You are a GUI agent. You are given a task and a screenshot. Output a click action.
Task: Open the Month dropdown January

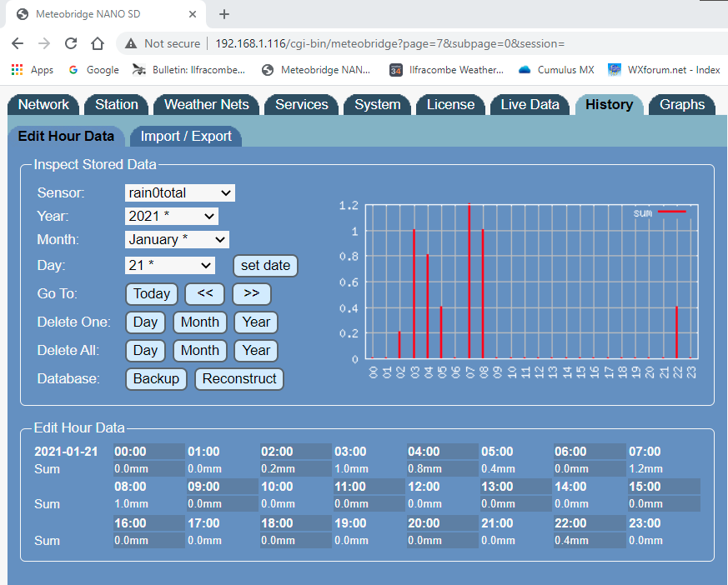177,239
